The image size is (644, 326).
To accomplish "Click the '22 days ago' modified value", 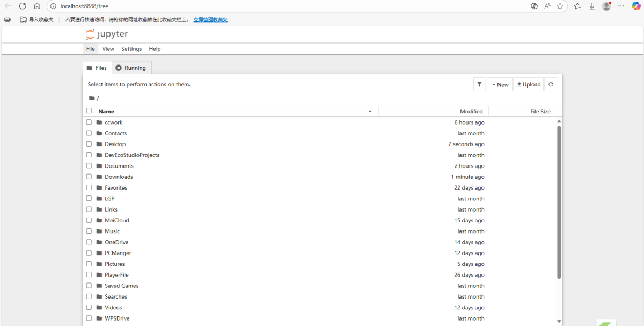I will pyautogui.click(x=469, y=187).
